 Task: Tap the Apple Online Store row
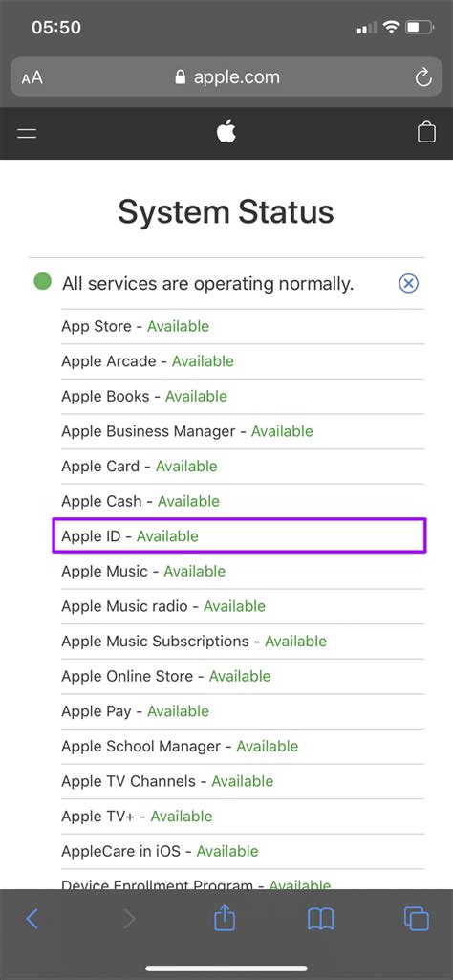pos(243,676)
